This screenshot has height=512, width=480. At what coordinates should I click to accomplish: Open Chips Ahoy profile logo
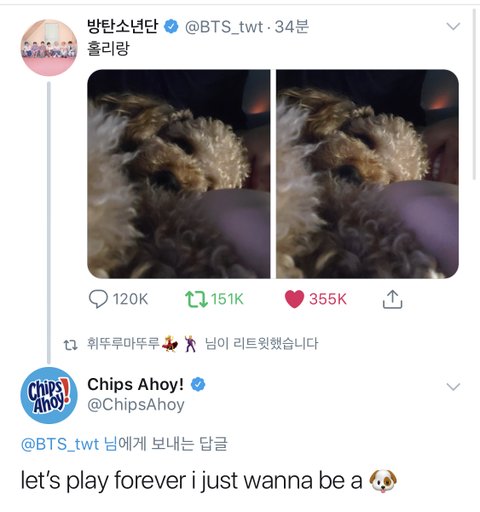49,395
